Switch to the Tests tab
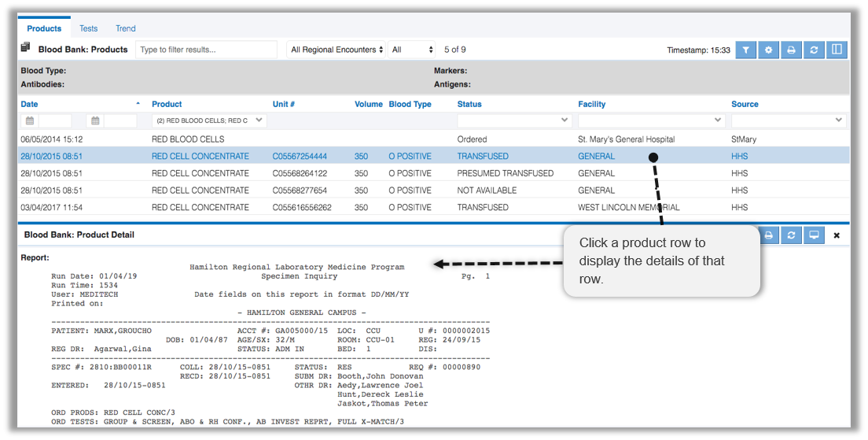 click(x=89, y=28)
